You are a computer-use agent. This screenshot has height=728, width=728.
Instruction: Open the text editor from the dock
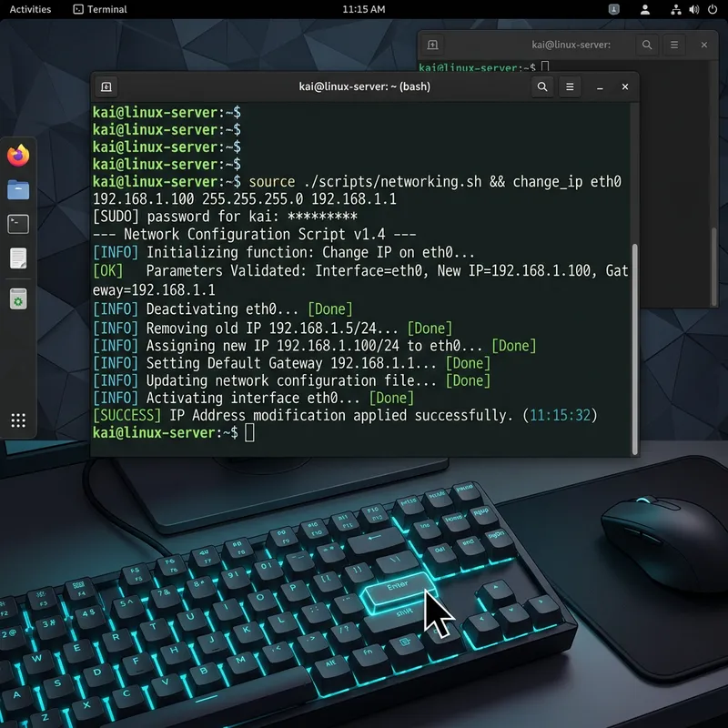click(x=17, y=258)
